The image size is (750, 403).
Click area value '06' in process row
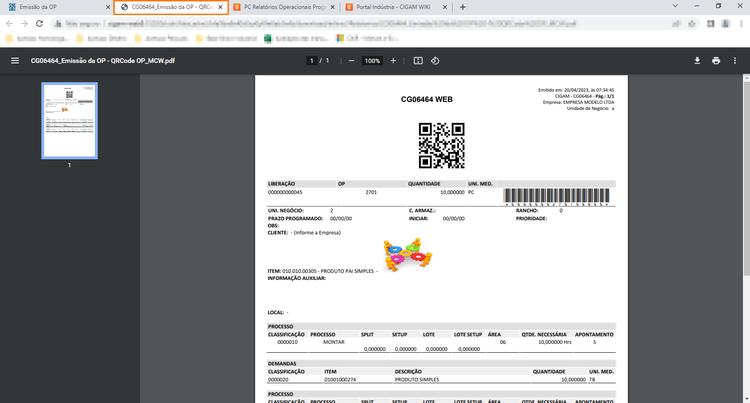[503, 342]
